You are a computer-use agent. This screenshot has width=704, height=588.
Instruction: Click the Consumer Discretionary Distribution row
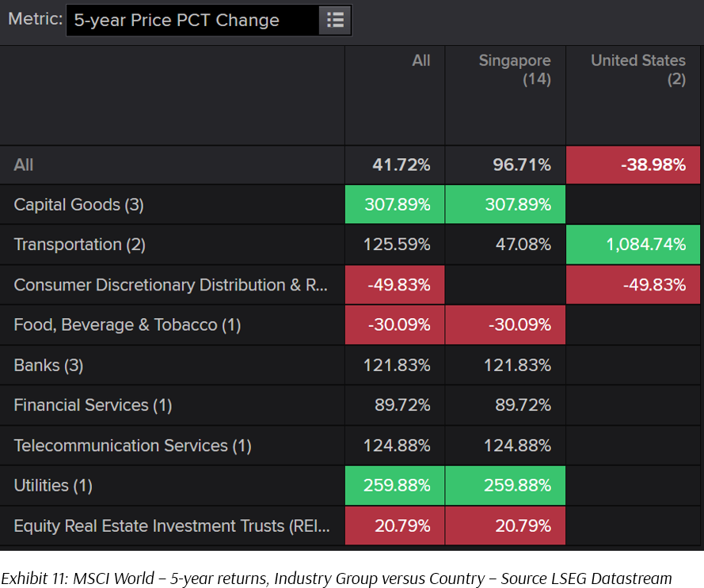click(x=169, y=286)
